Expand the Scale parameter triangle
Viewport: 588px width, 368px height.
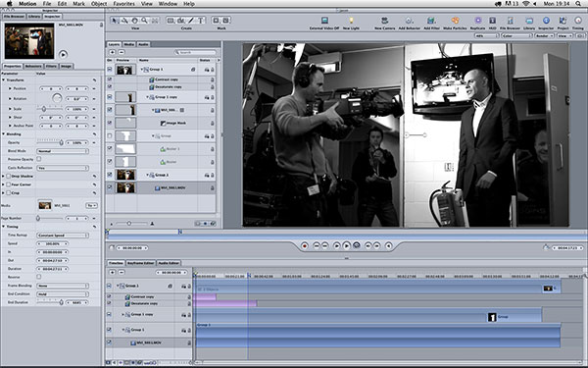(10, 109)
